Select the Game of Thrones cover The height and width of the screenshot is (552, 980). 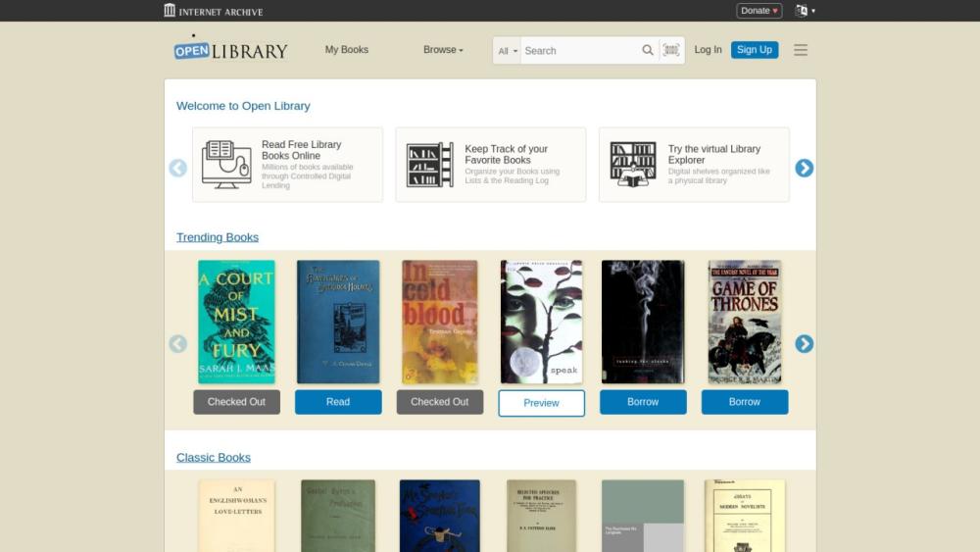click(x=745, y=322)
